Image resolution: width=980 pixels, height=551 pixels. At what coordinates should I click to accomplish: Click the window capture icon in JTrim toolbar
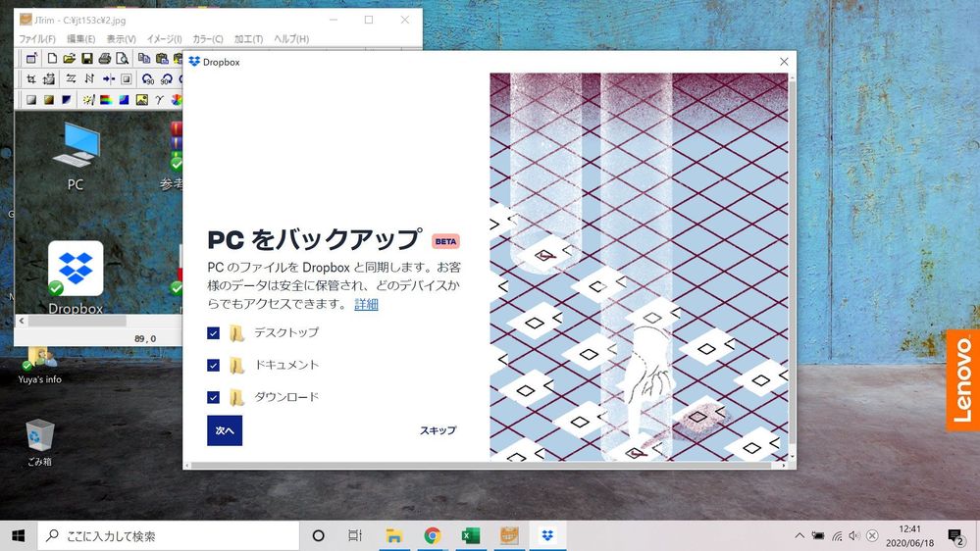[x=30, y=59]
